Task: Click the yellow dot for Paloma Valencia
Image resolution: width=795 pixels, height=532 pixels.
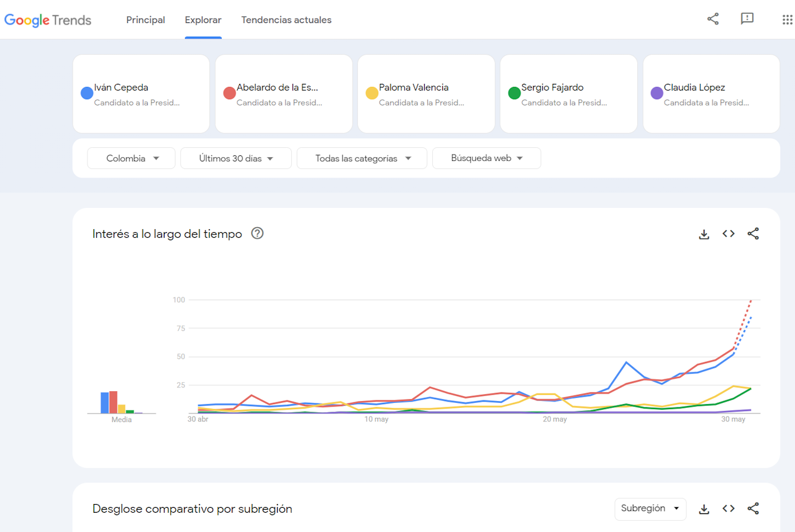Action: tap(372, 93)
